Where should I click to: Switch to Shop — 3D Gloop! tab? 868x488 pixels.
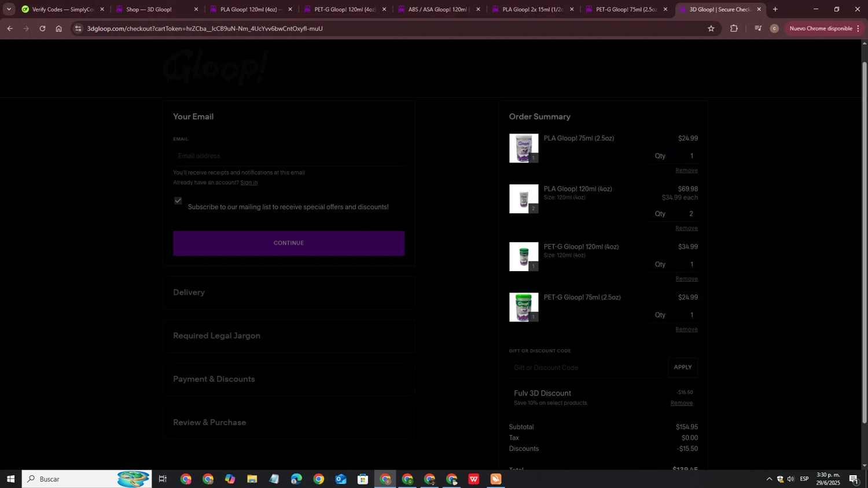tap(156, 9)
